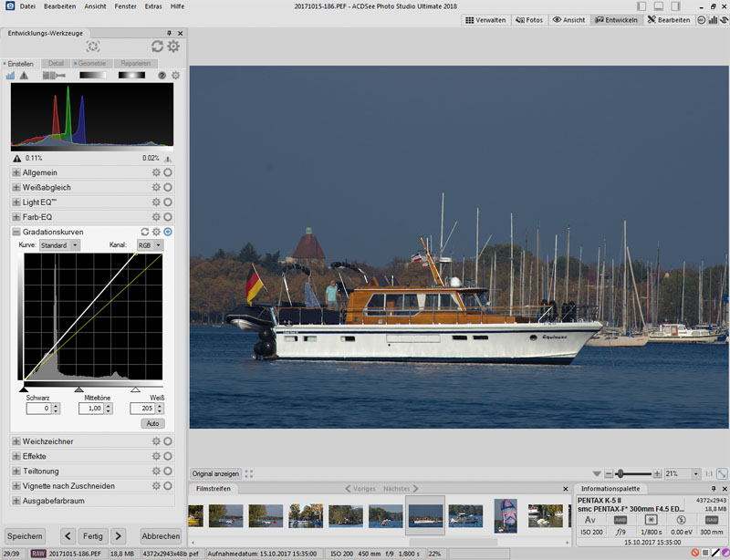
Task: Open the Kanal RGB dropdown
Action: tap(149, 245)
